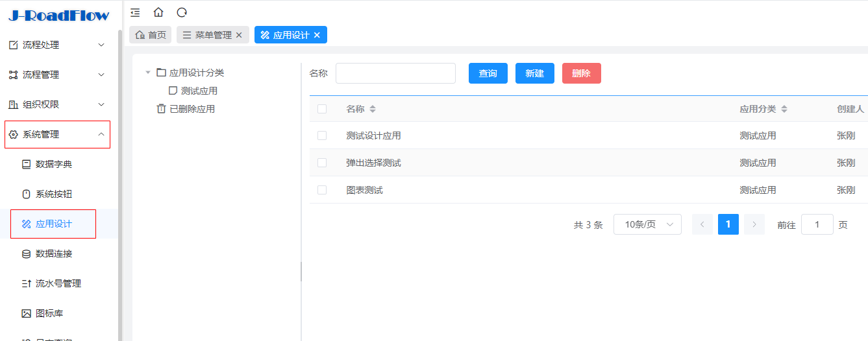868x341 pixels.
Task: Open 图标库 sidebar item
Action: 49,313
